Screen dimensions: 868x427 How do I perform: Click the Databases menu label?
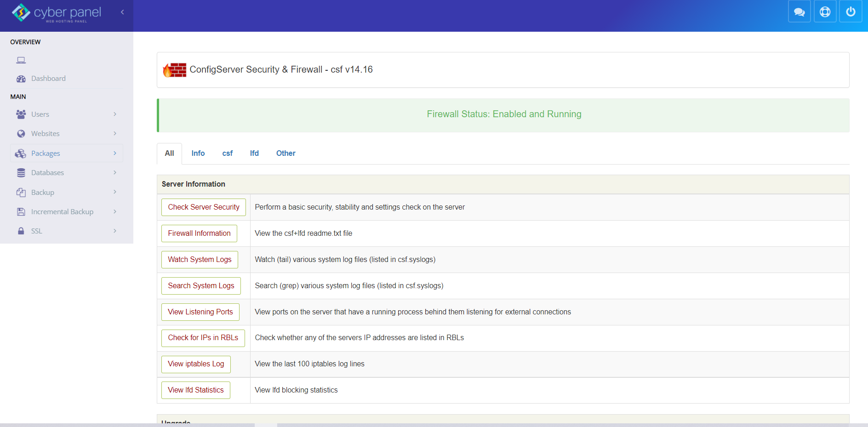pyautogui.click(x=47, y=173)
